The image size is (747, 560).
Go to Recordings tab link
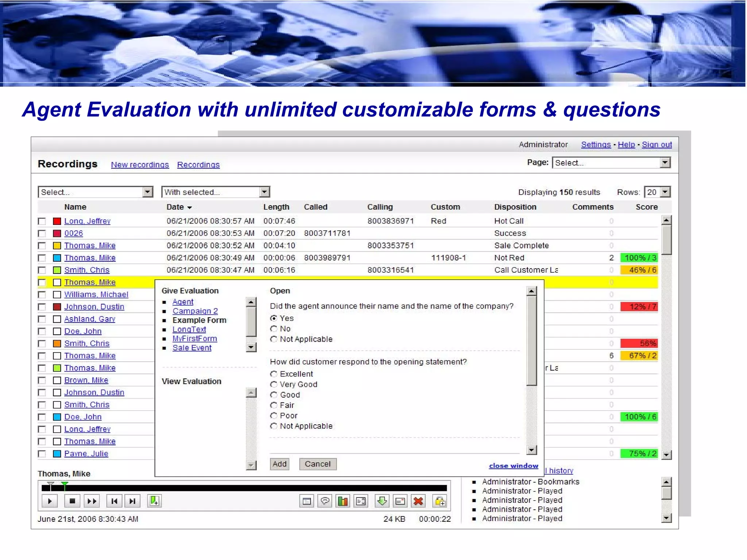pyautogui.click(x=198, y=165)
